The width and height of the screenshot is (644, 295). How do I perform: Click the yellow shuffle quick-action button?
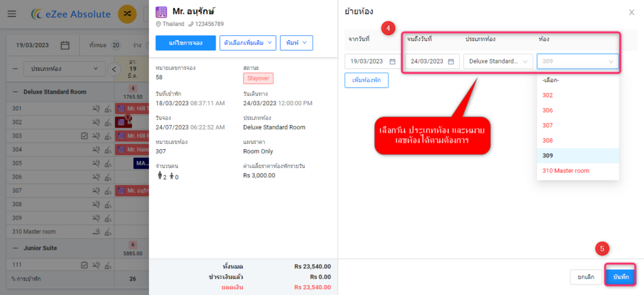tap(127, 14)
